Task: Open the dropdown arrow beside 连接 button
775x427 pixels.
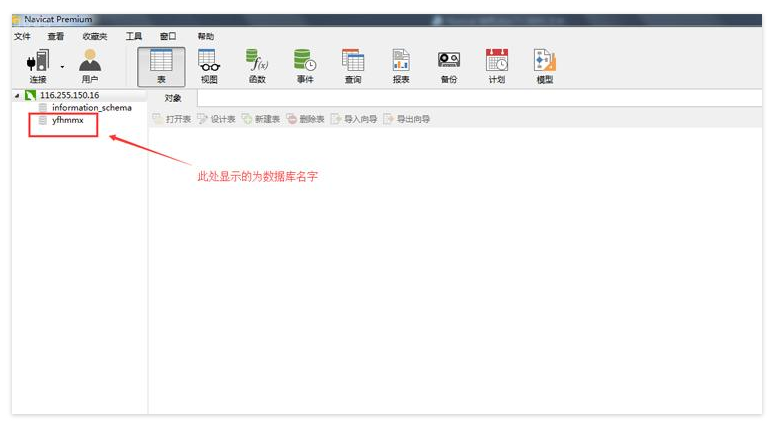Action: 62,66
